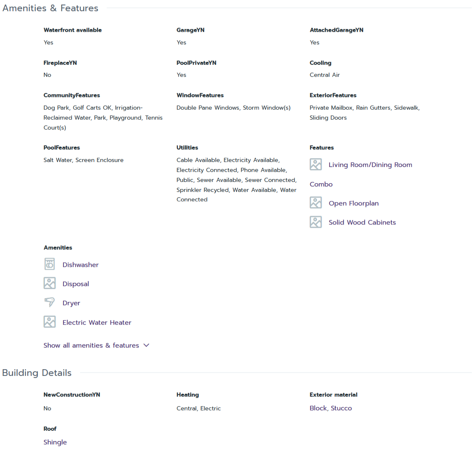
Task: Click the Solid Wood Cabinets icon
Action: (315, 222)
